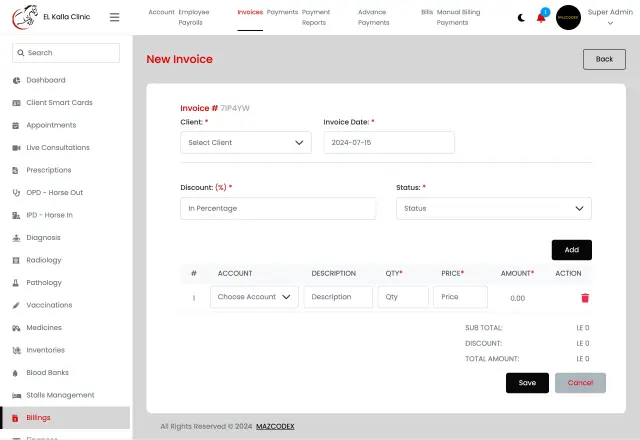Viewport: 640px width, 440px height.
Task: Save the invoice
Action: pyautogui.click(x=527, y=383)
